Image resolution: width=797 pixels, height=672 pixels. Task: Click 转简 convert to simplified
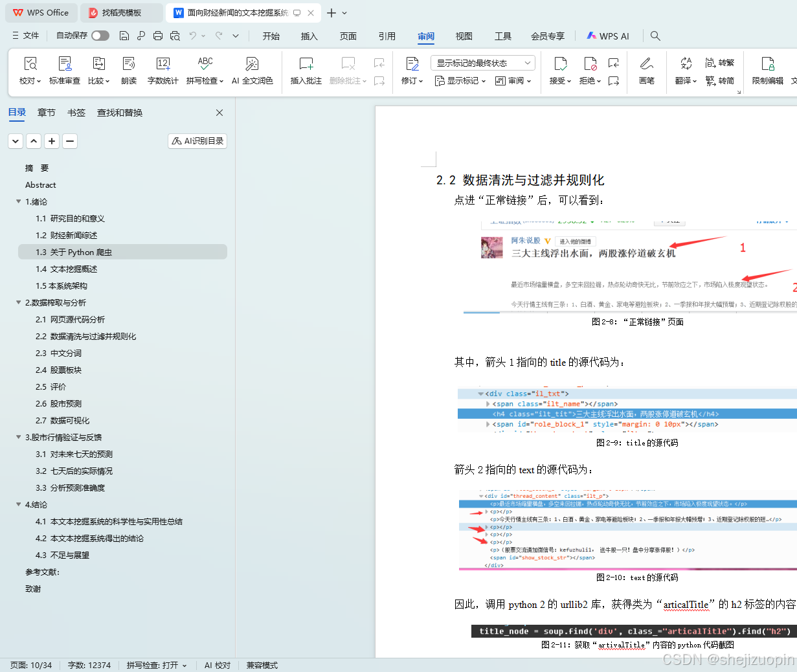[x=719, y=81]
